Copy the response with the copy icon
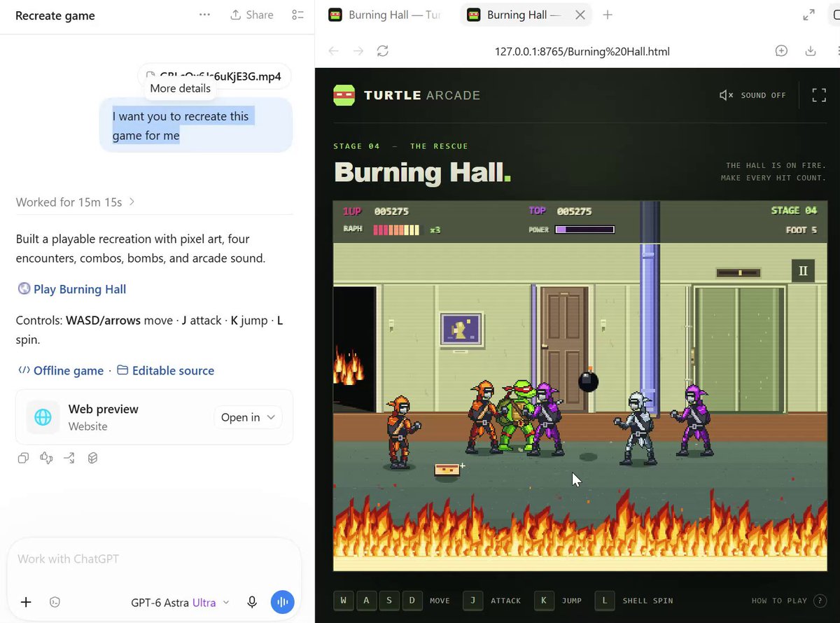The height and width of the screenshot is (623, 840). click(23, 458)
